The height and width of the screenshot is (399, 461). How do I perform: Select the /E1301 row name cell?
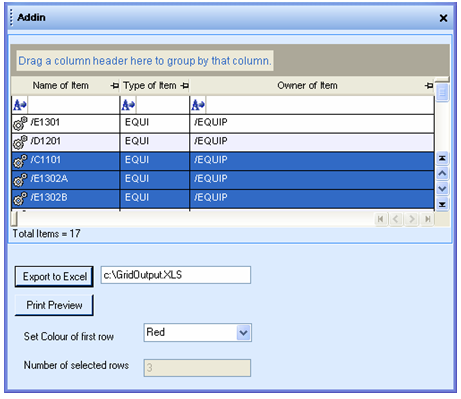(x=66, y=124)
